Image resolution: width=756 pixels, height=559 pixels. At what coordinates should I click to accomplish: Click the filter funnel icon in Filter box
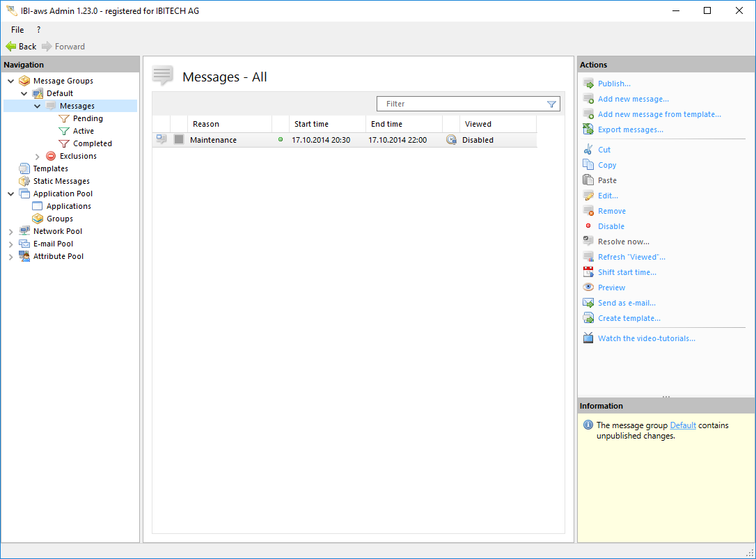[x=551, y=104]
